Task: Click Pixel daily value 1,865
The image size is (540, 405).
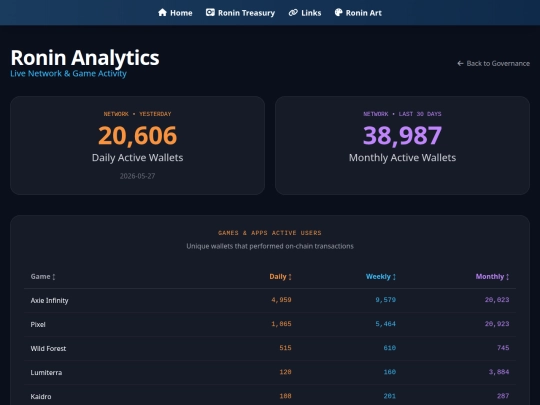Action: coord(281,324)
